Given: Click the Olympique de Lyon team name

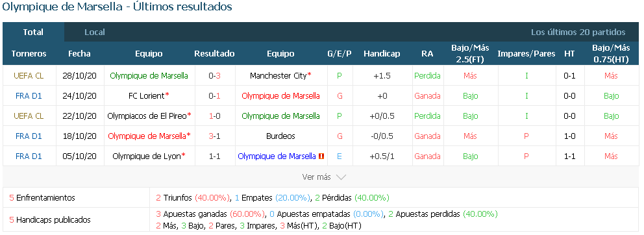Looking at the screenshot, I should pyautogui.click(x=147, y=156).
